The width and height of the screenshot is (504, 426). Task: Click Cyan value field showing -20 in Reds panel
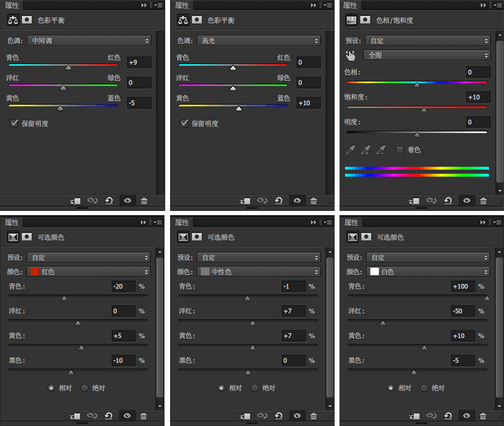tap(123, 287)
